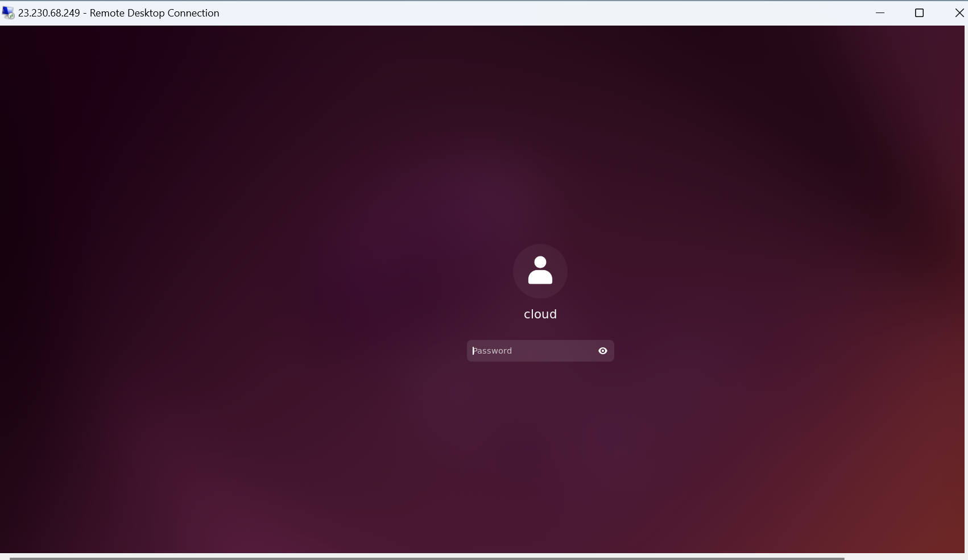Click the title bar text showing 23.230.68.249
Screen dimensions: 968x560
pyautogui.click(x=49, y=13)
